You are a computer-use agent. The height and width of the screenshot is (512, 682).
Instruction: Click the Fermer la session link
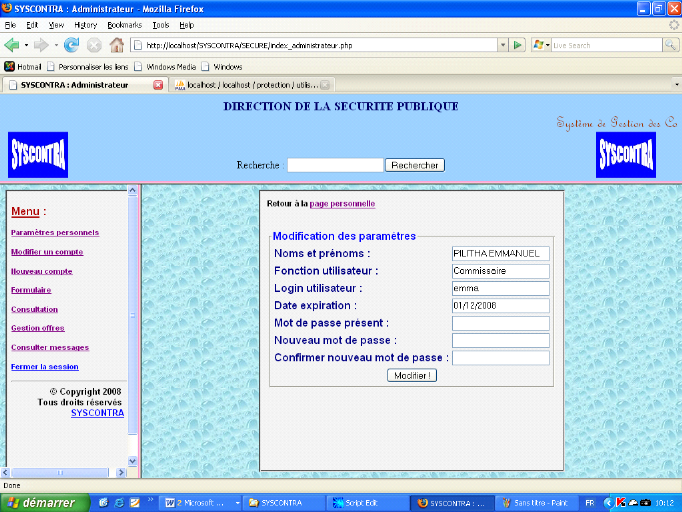(x=44, y=367)
